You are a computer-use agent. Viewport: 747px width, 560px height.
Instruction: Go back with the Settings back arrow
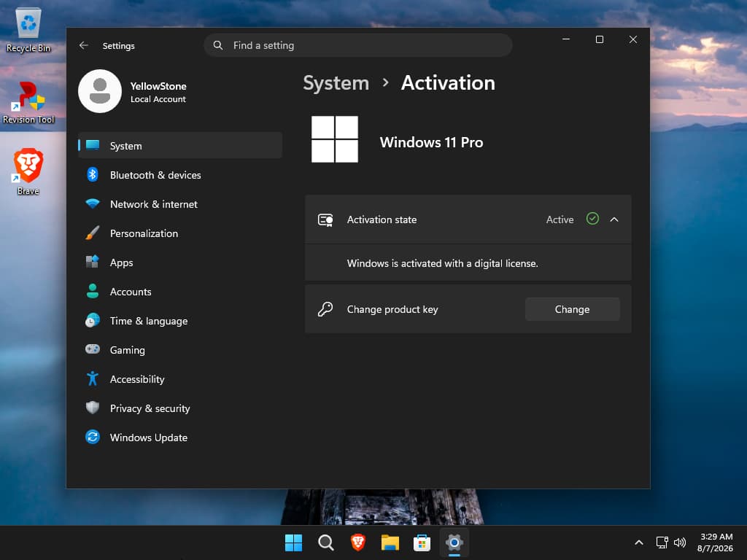click(x=84, y=45)
